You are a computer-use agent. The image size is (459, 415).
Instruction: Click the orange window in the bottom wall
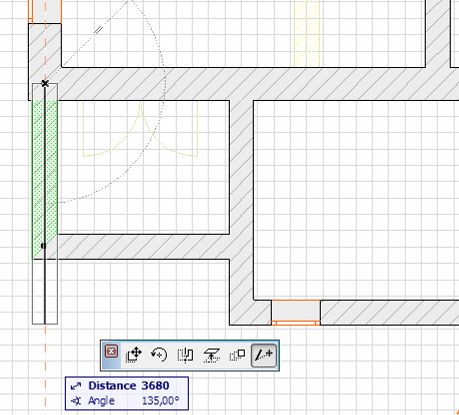pyautogui.click(x=296, y=313)
